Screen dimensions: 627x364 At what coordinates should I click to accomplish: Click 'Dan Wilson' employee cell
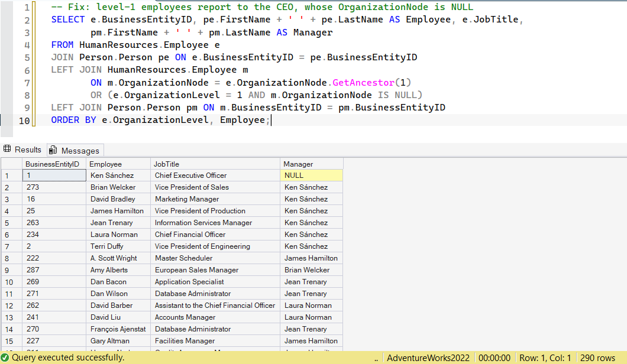pos(118,293)
